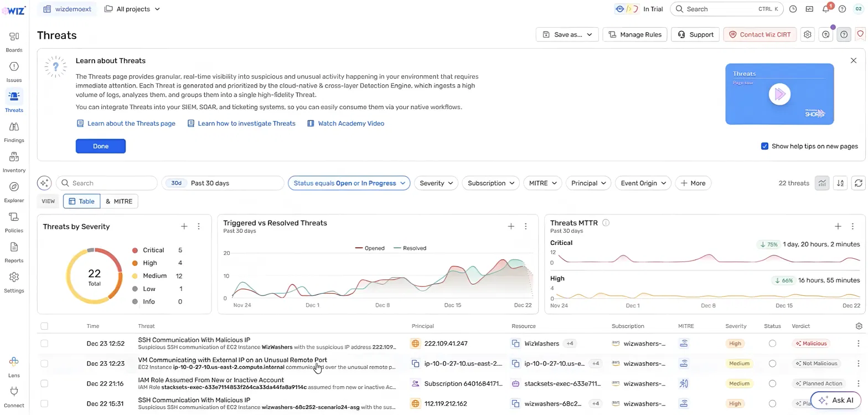This screenshot has height=415, width=868.
Task: Expand the Principal filter
Action: [x=588, y=183]
